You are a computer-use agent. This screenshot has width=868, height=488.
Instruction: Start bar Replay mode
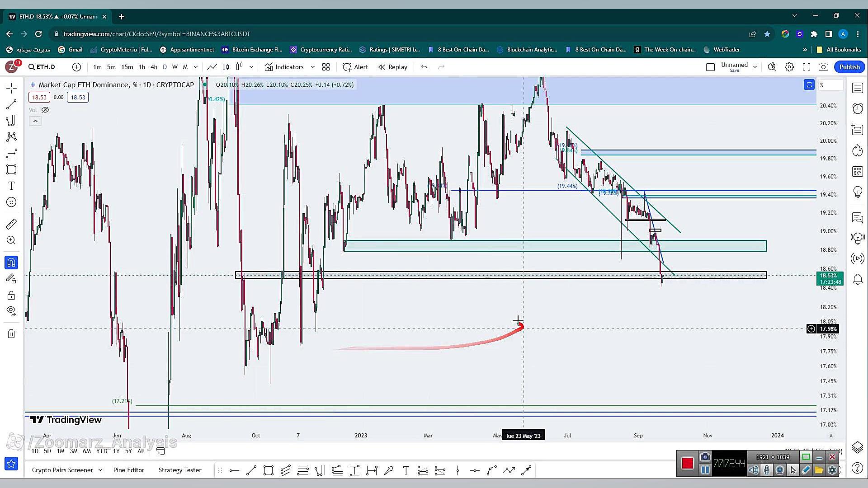coord(393,67)
